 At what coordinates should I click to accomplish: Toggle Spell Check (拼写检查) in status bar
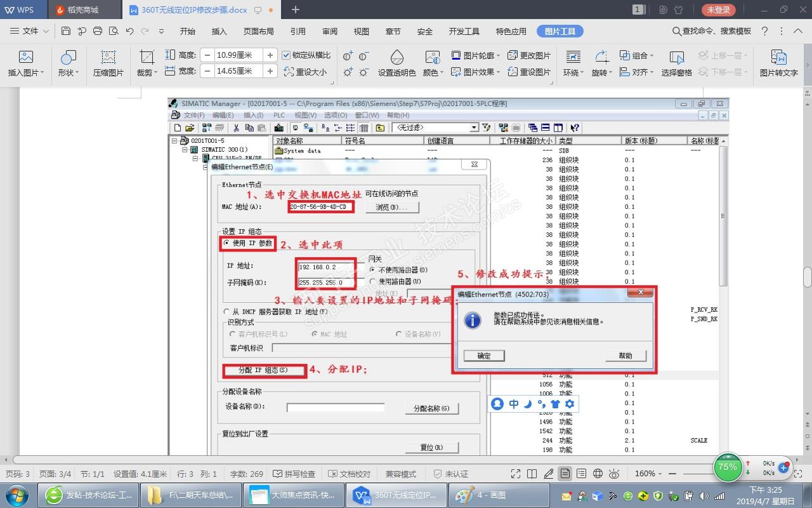(x=294, y=474)
